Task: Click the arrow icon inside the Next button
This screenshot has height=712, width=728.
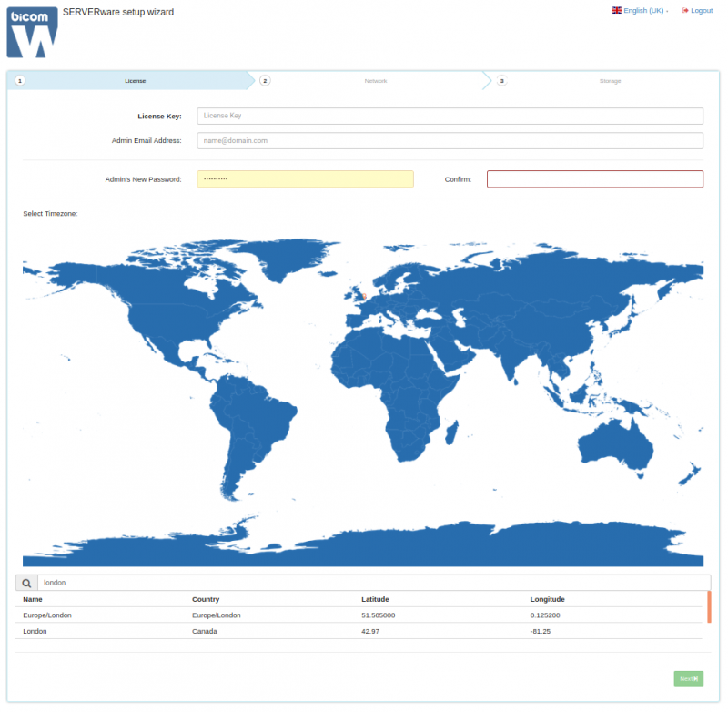Action: (694, 678)
